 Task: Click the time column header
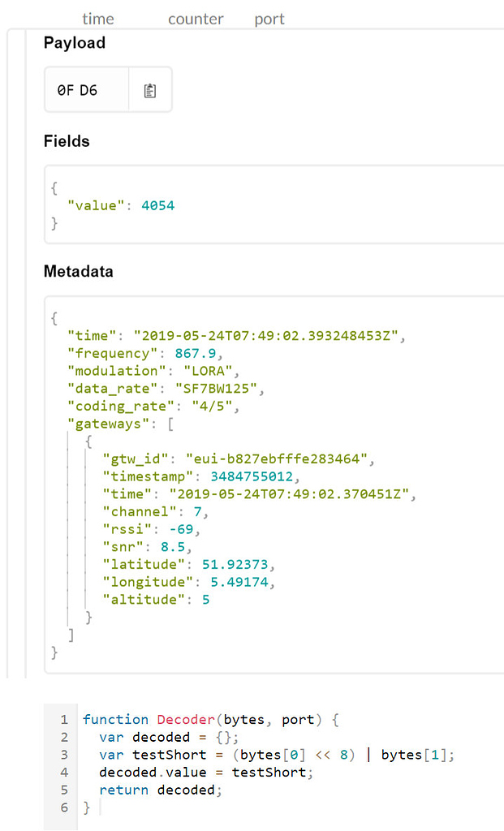[98, 19]
